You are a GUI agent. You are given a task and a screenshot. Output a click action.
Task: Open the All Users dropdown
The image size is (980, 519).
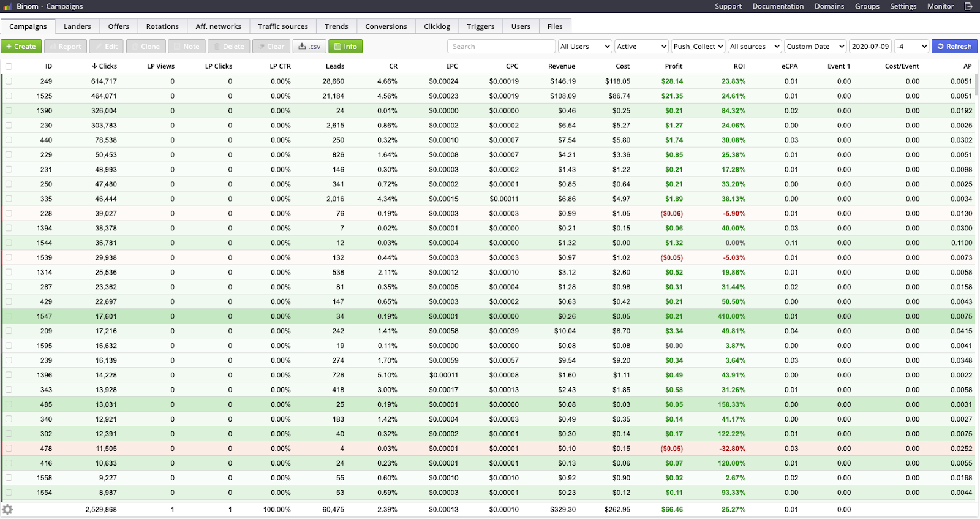[x=585, y=47]
